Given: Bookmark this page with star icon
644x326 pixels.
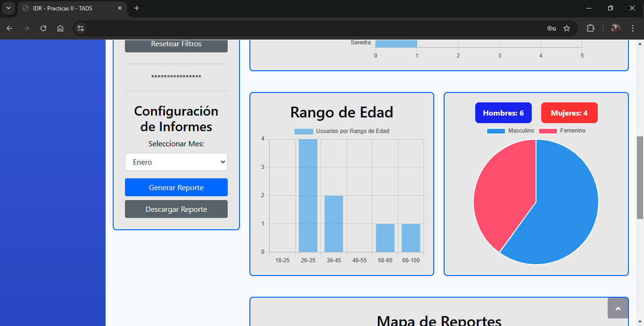Looking at the screenshot, I should point(567,28).
